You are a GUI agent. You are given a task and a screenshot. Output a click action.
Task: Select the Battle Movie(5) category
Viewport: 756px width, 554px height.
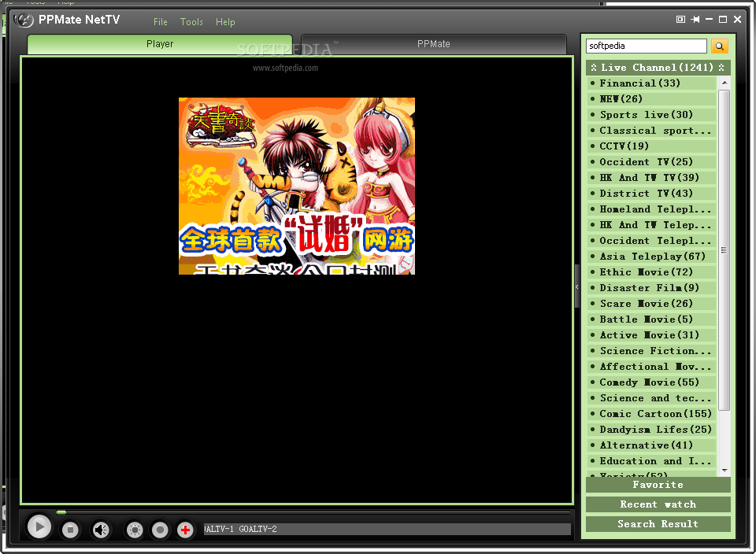[652, 319]
